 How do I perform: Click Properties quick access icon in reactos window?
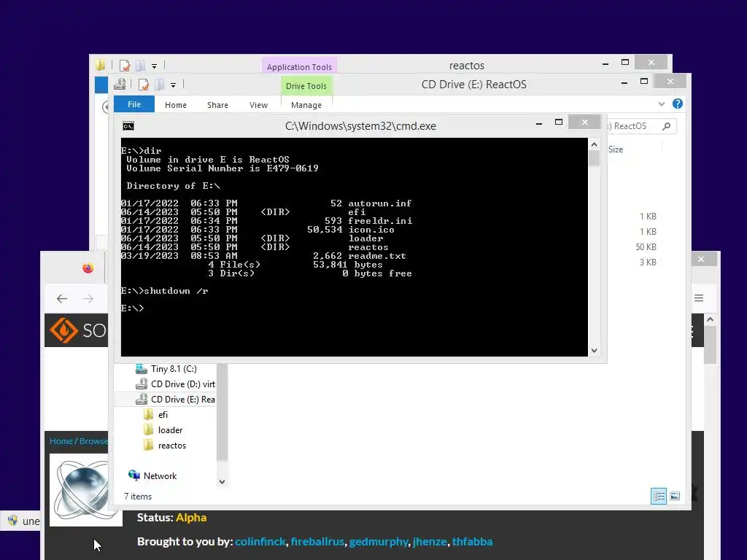point(125,66)
